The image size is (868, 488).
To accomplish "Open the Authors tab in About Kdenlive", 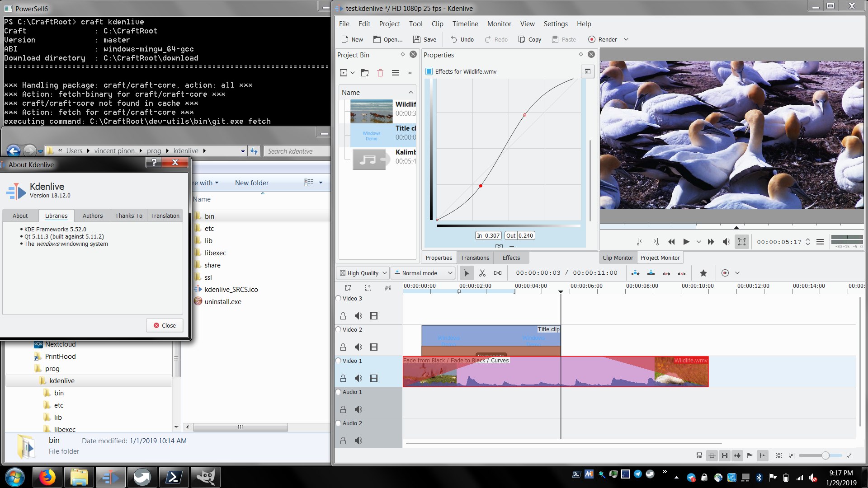I will click(93, 216).
